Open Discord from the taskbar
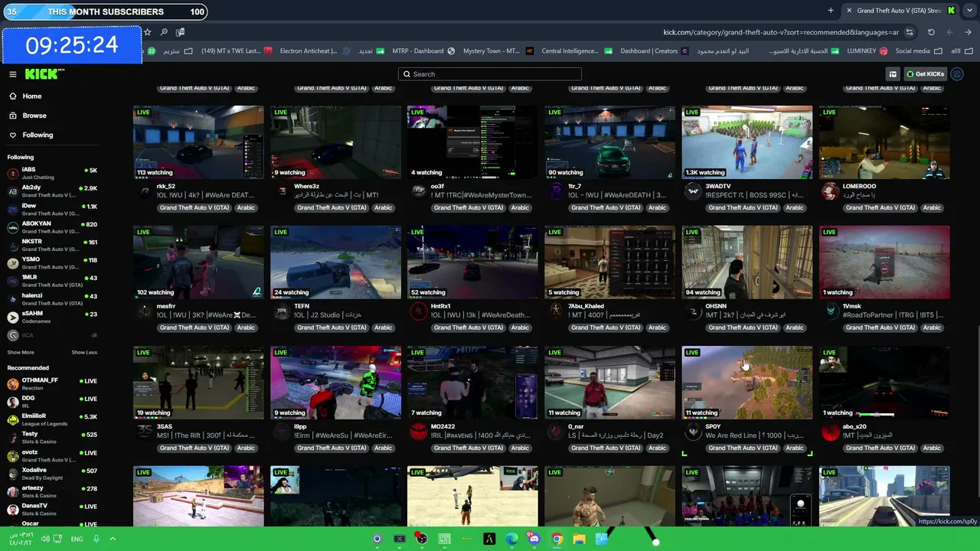980x551 pixels. (x=534, y=539)
